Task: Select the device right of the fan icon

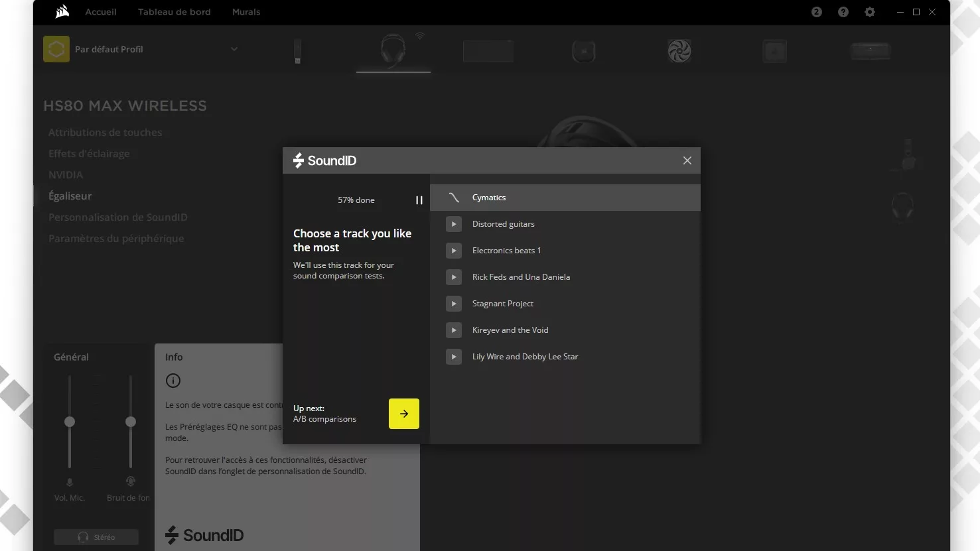Action: click(775, 51)
